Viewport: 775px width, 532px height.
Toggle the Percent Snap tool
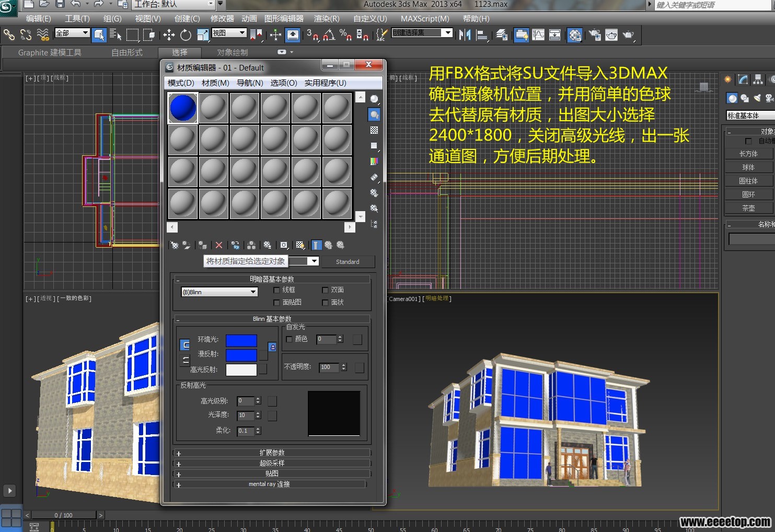point(346,35)
